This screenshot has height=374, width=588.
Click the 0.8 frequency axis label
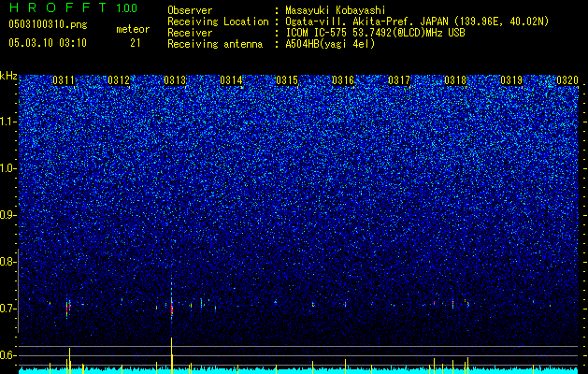tap(8, 262)
